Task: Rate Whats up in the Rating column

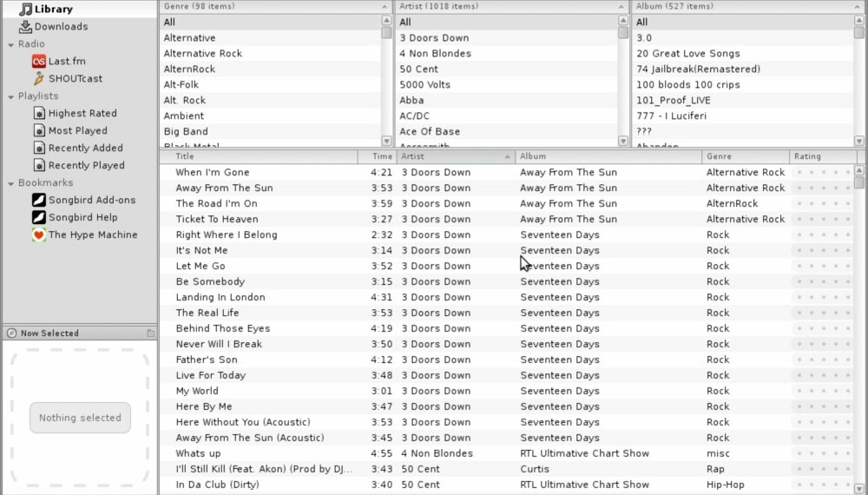Action: coord(823,453)
